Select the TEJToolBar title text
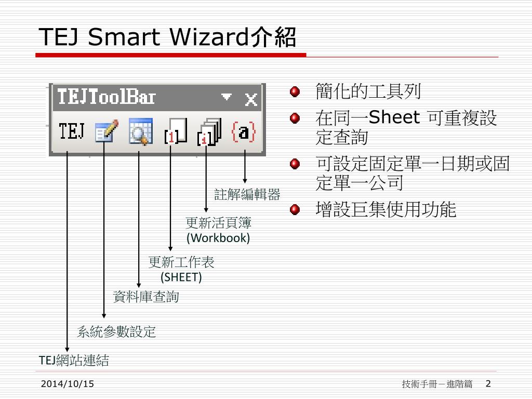This screenshot has width=532, height=399. [x=107, y=97]
